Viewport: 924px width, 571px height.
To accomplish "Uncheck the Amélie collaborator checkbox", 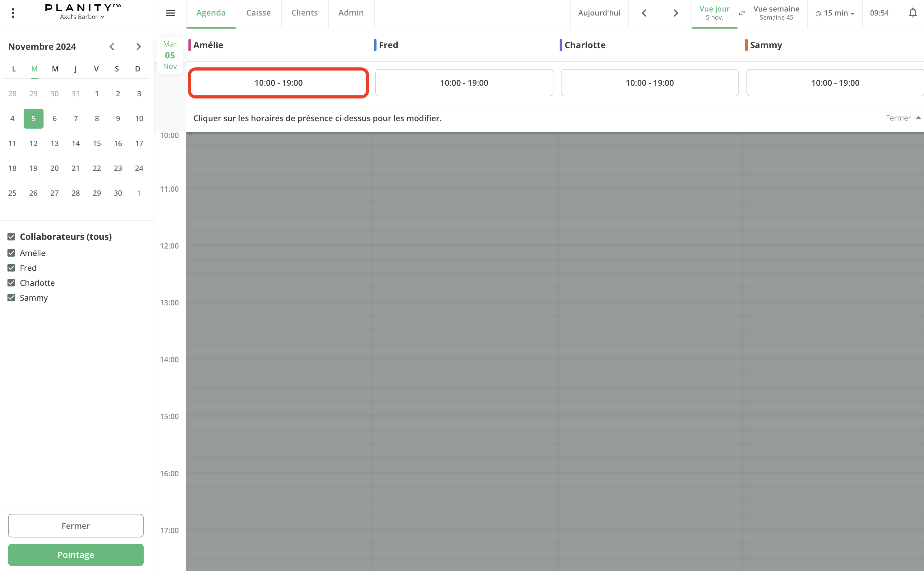I will (11, 253).
